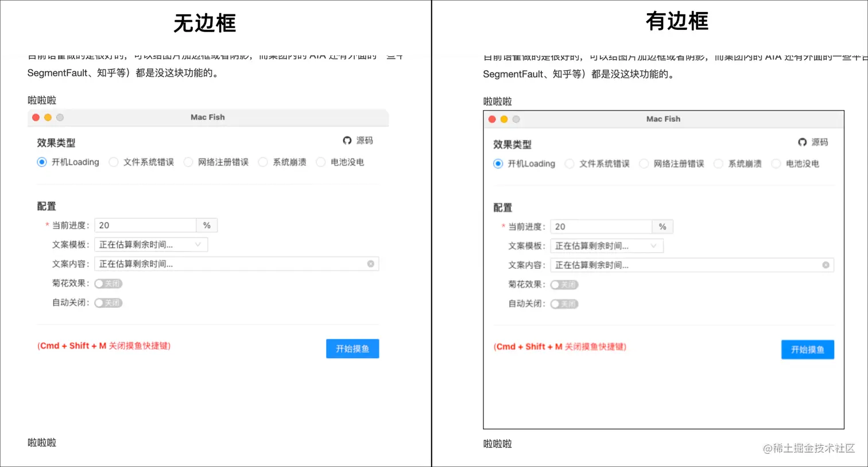Click 配置 heading in right panel
868x467 pixels.
503,208
